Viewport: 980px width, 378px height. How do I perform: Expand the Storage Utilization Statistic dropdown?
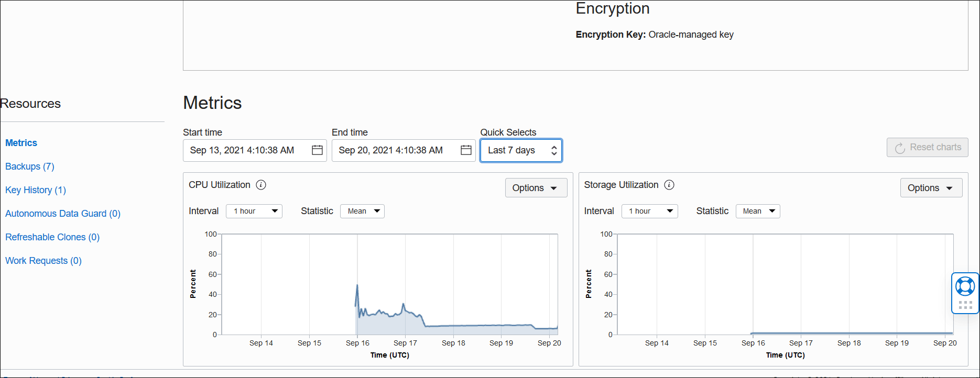pyautogui.click(x=758, y=211)
